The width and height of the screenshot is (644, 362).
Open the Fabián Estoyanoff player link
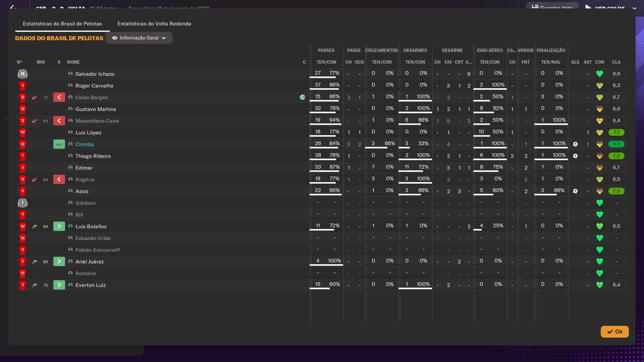coord(98,250)
